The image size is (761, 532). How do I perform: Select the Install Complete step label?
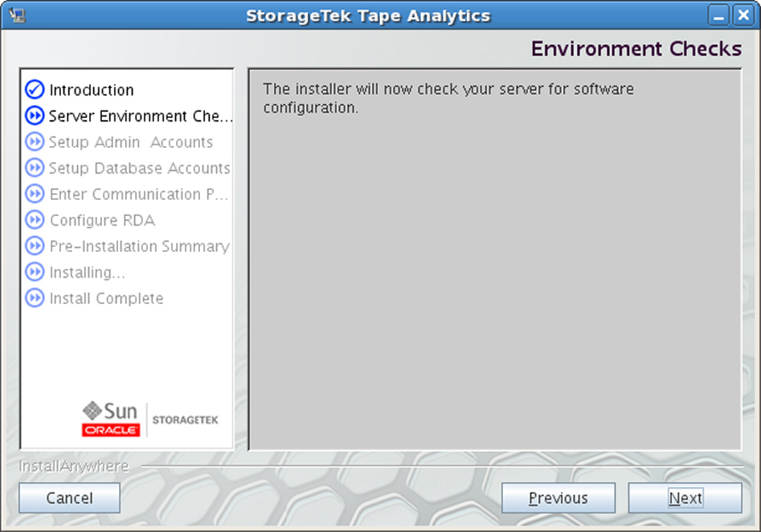tap(106, 298)
